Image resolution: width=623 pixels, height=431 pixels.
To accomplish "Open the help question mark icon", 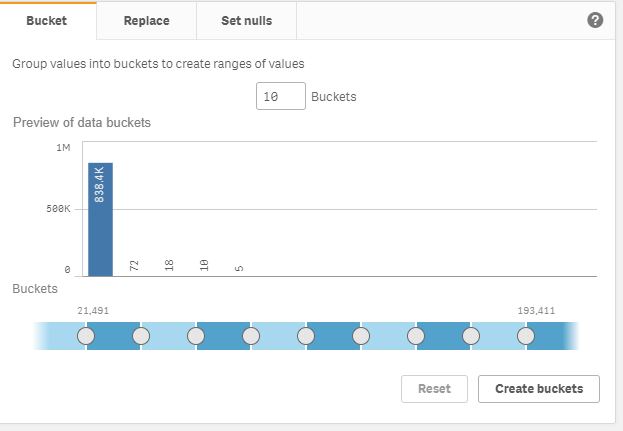I will pos(595,20).
